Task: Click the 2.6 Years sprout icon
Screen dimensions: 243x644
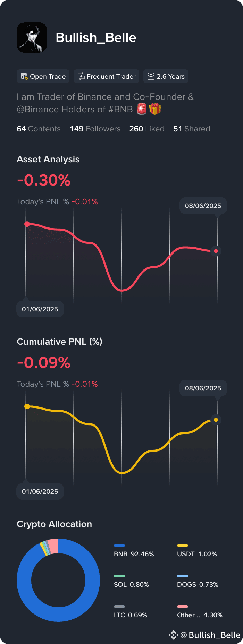Action: pyautogui.click(x=151, y=76)
